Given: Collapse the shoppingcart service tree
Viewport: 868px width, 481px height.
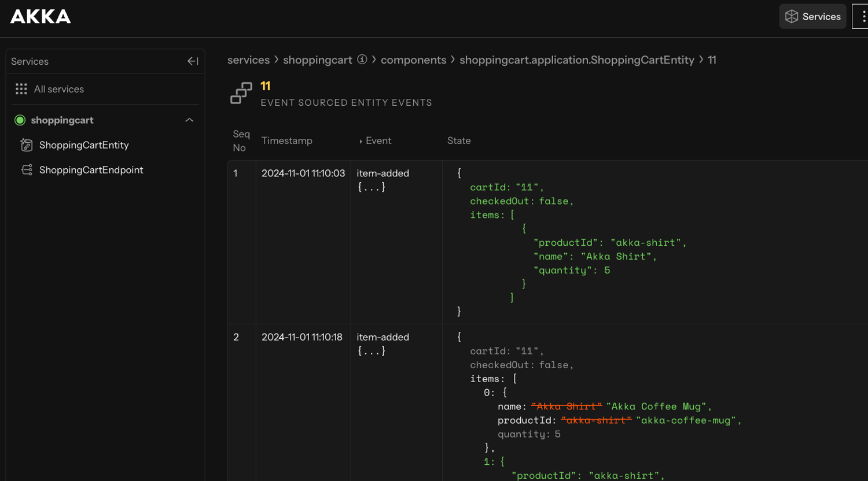Looking at the screenshot, I should [x=189, y=120].
